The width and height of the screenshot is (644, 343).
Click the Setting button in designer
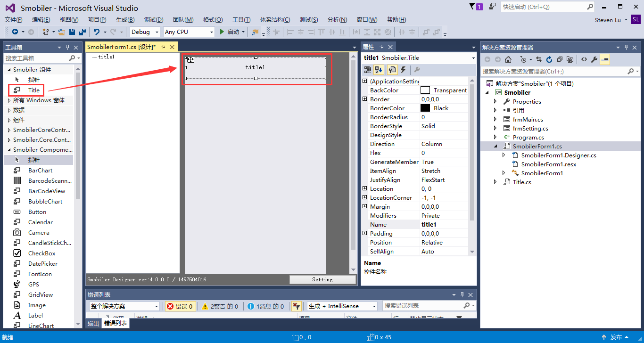click(322, 279)
